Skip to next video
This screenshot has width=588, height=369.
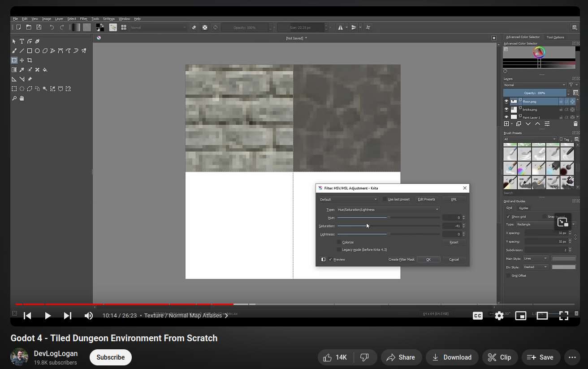[x=68, y=316]
